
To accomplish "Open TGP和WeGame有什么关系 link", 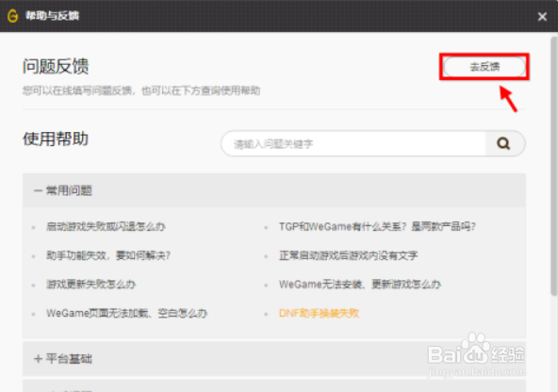I will coord(377,226).
